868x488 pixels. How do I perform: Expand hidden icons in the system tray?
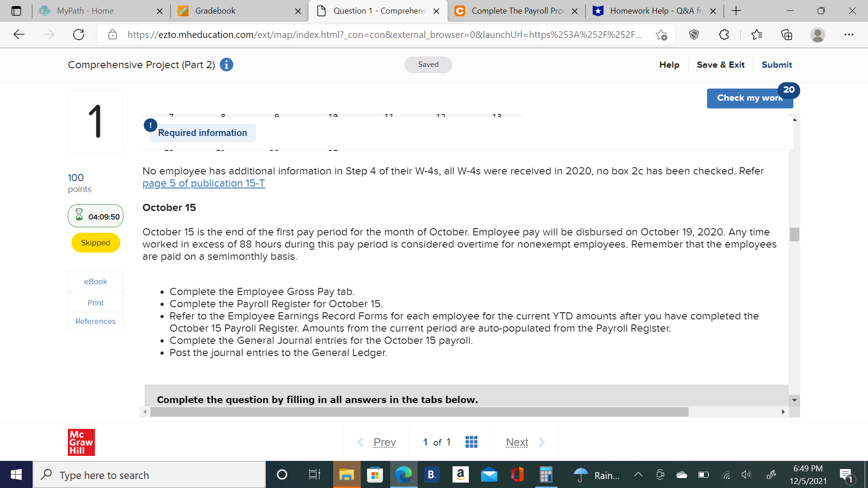pyautogui.click(x=638, y=474)
